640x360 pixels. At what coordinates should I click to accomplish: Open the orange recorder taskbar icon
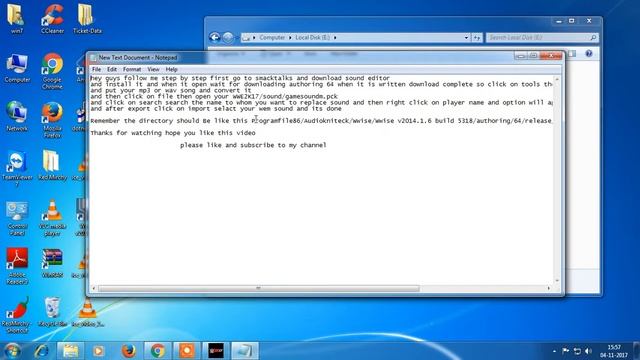pos(187,351)
